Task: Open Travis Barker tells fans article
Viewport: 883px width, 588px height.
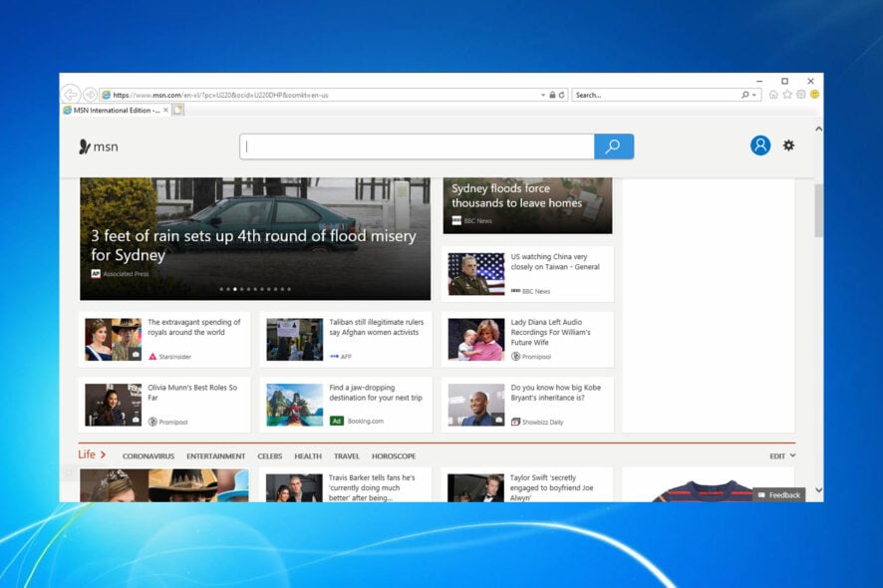Action: pos(372,487)
